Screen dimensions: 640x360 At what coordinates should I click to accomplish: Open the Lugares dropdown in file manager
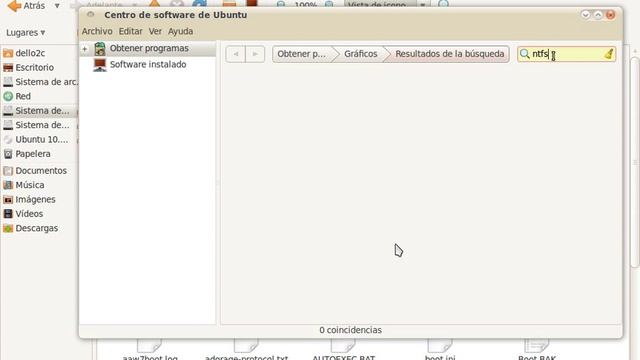tap(25, 33)
